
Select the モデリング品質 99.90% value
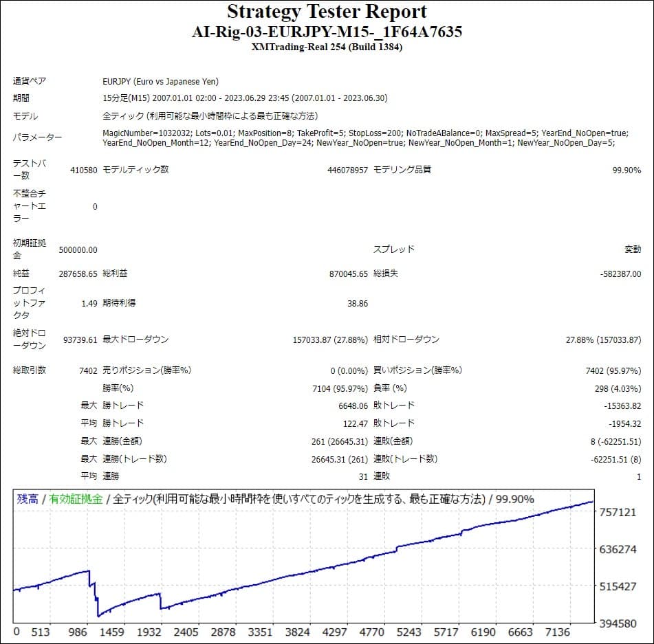626,170
